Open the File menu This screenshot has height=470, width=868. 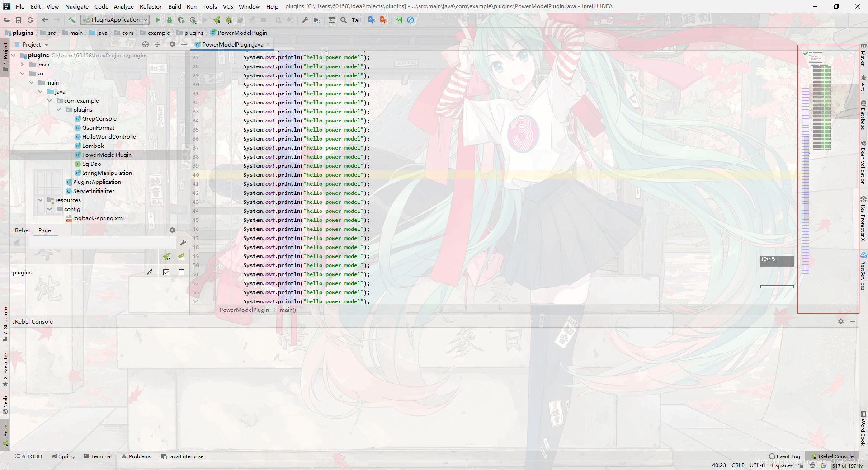click(20, 6)
